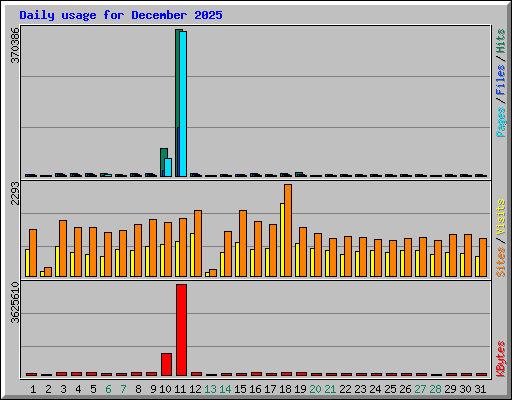
Task: Click the tallest orange bar on day 18
Action: (x=288, y=230)
